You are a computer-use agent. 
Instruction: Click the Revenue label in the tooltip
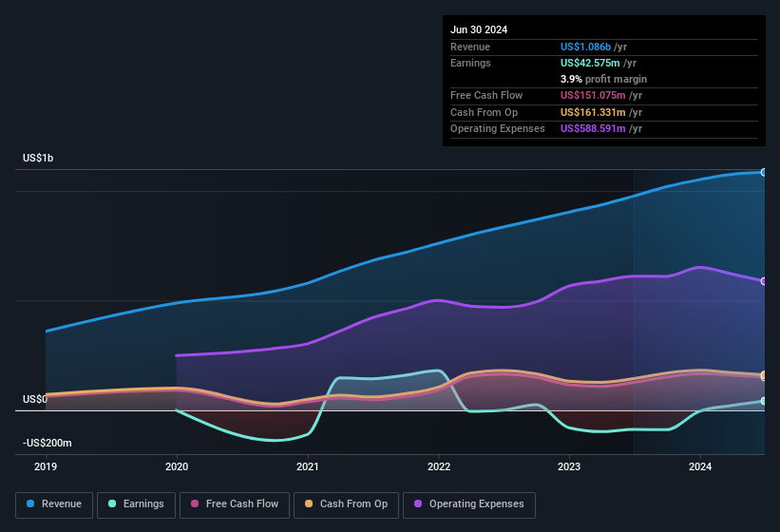pyautogui.click(x=470, y=47)
